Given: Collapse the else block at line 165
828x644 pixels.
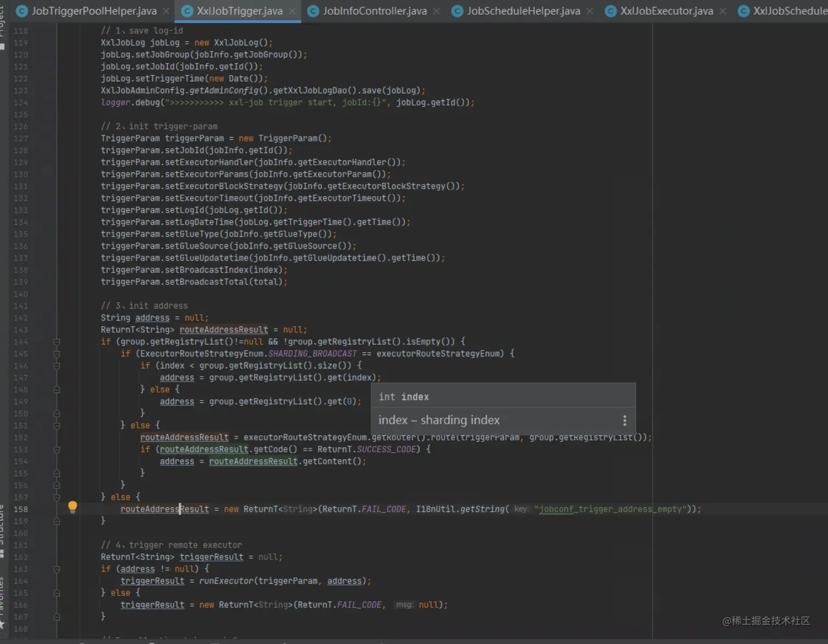Looking at the screenshot, I should tap(56, 593).
